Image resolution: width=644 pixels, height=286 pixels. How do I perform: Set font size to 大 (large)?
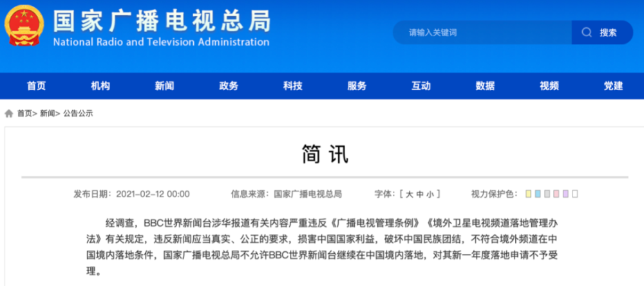pos(410,195)
